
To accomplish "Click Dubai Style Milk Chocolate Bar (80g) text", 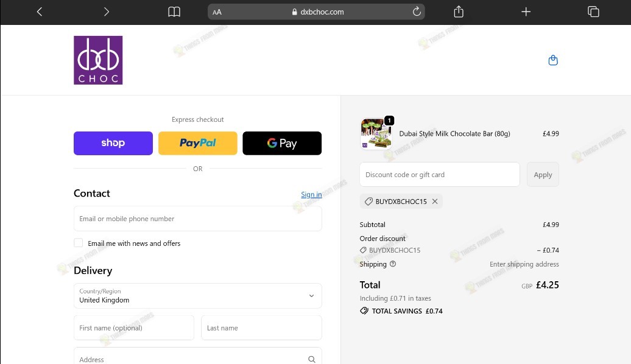I will coord(454,133).
